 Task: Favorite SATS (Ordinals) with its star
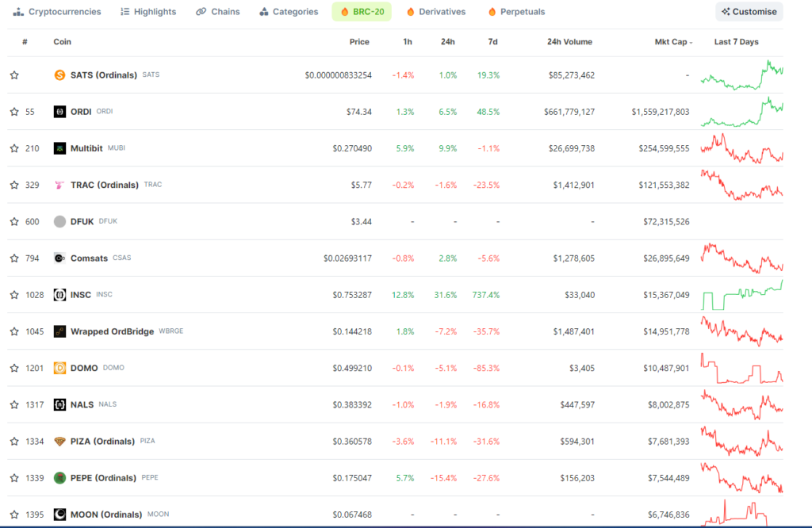tap(14, 75)
